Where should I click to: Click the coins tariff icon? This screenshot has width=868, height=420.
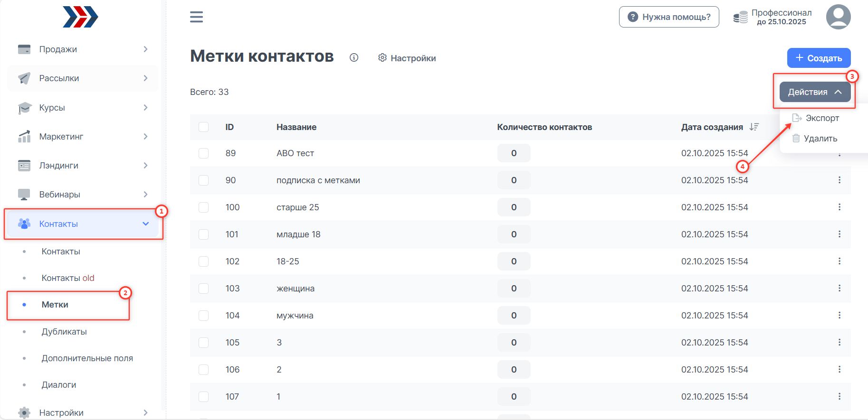(x=740, y=18)
